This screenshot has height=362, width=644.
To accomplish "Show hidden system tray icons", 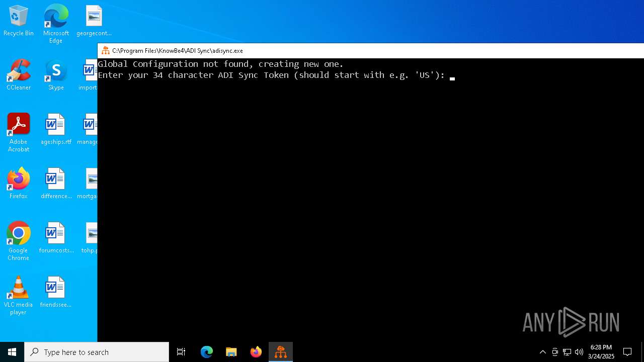I will coord(542,352).
